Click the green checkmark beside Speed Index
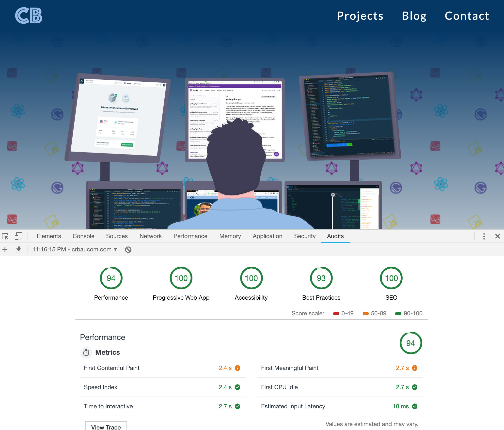Image resolution: width=504 pixels, height=430 pixels. [x=237, y=387]
